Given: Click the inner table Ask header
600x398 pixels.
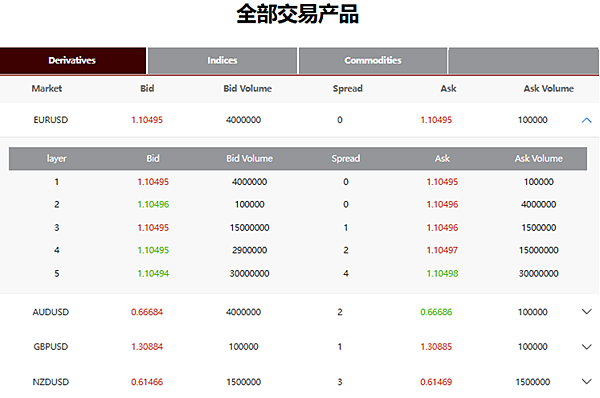Looking at the screenshot, I should [442, 158].
